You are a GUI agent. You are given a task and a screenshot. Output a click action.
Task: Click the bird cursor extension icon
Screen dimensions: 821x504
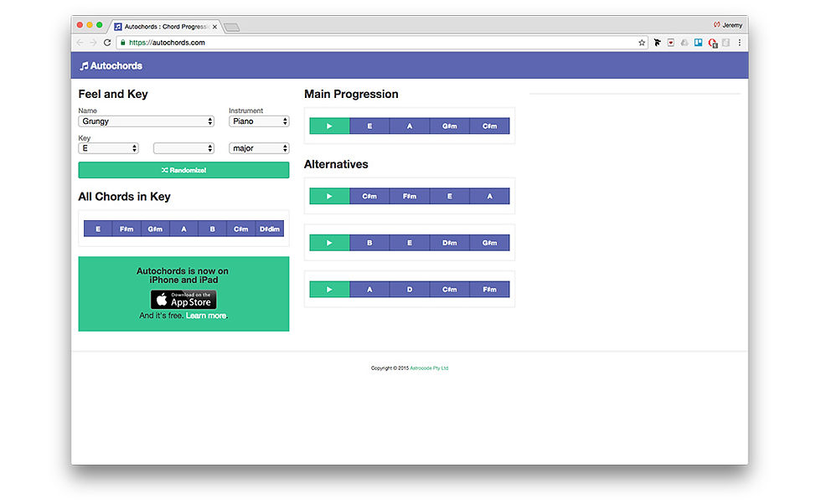[x=657, y=43]
